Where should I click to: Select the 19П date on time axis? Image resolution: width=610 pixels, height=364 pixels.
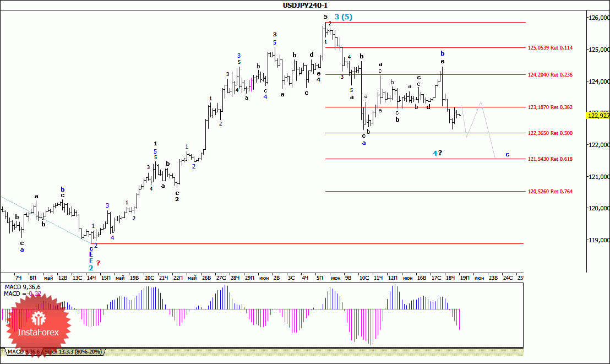(x=465, y=278)
